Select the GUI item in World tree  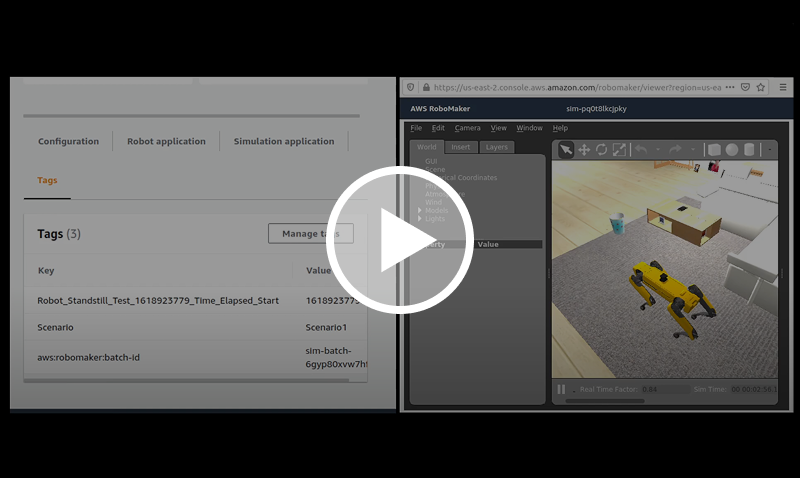[x=431, y=161]
